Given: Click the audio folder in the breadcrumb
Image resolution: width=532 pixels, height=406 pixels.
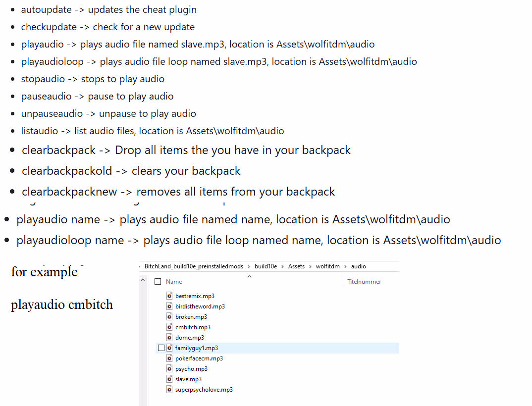Looking at the screenshot, I should pos(358,266).
